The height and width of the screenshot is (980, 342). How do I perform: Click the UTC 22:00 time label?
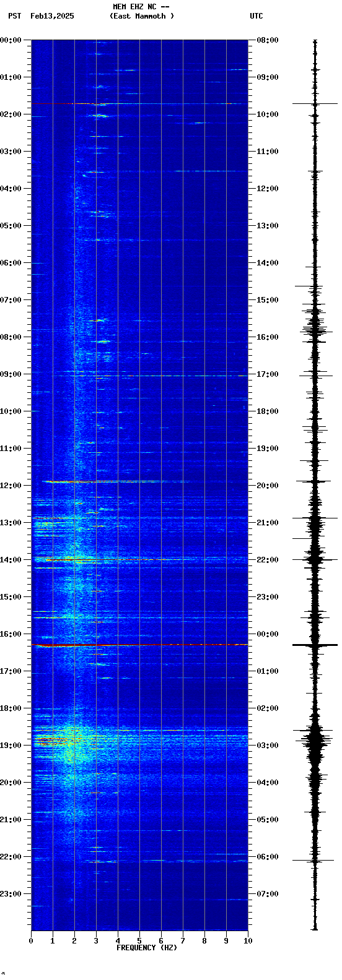pos(268,560)
